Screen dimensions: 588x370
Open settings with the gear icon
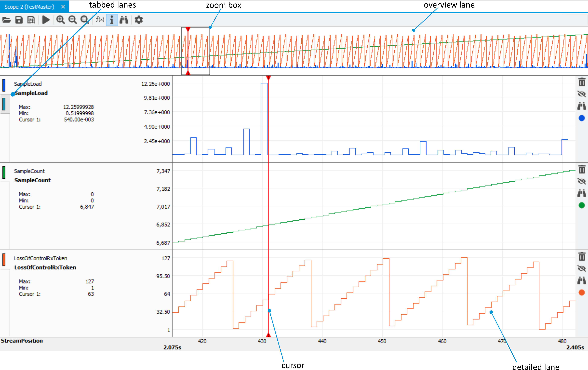[x=139, y=20]
